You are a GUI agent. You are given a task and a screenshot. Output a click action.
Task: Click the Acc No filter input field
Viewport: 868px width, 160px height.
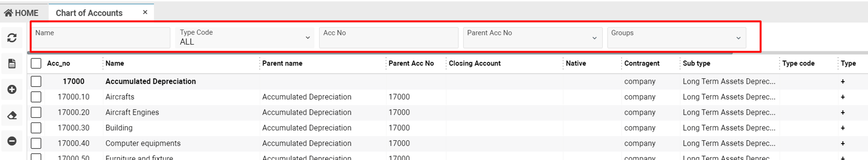click(x=388, y=38)
